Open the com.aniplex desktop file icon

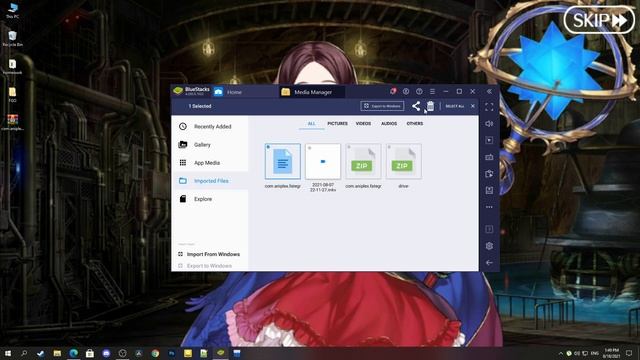click(13, 122)
